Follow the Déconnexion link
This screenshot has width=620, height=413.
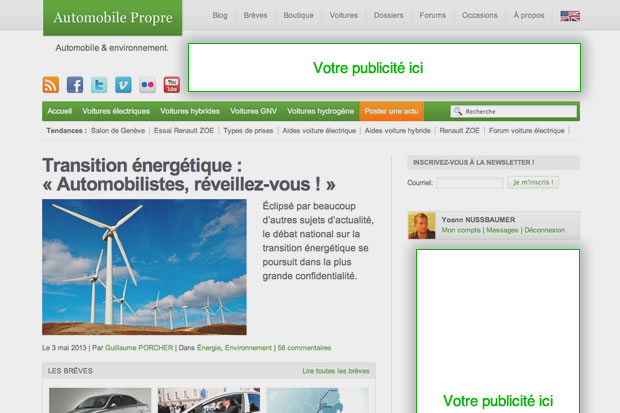point(544,230)
